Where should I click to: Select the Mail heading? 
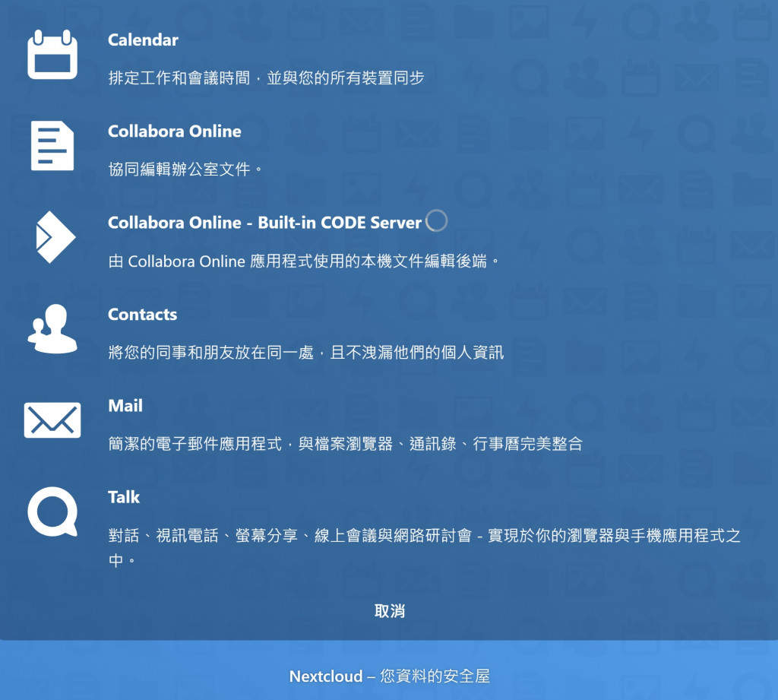[125, 406]
